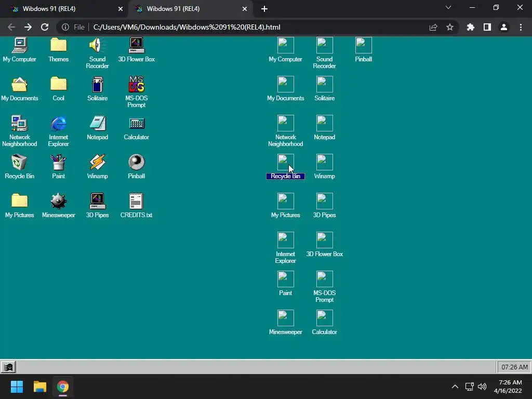The image size is (532, 399).
Task: Click the broken-image Minesweeper icon
Action: (x=285, y=318)
